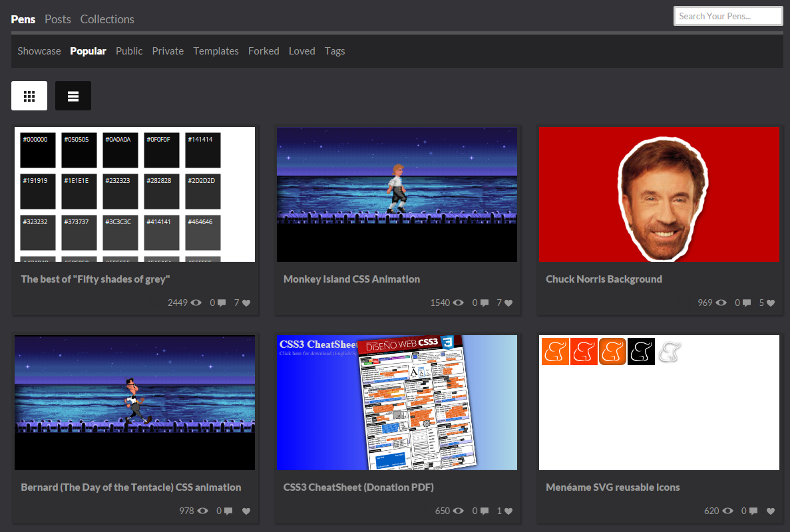Screen dimensions: 790x532
Task: Click the 2449 views count
Action: 177,303
